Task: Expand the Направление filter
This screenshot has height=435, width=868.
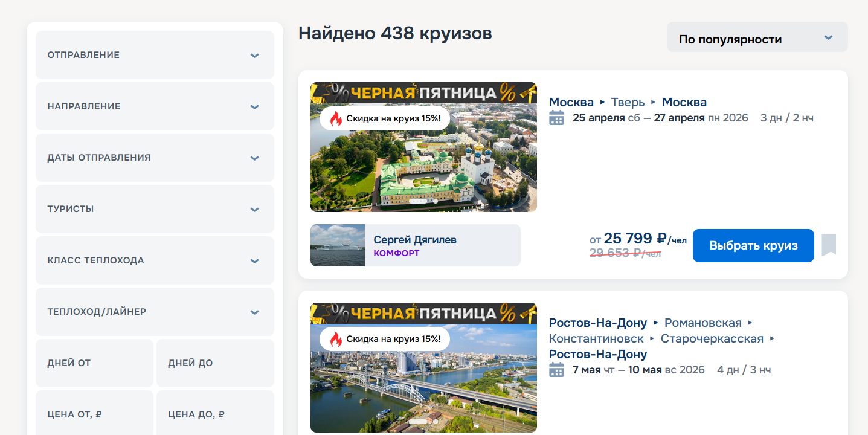Action: point(155,106)
